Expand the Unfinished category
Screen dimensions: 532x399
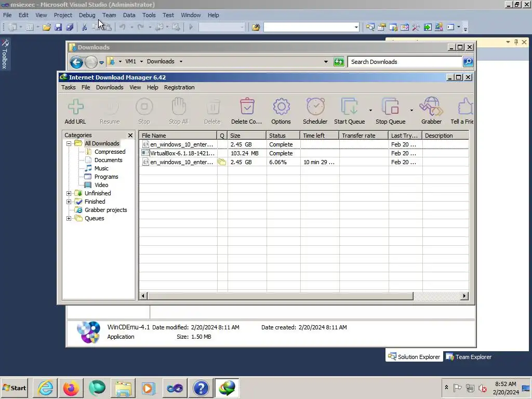pos(69,193)
